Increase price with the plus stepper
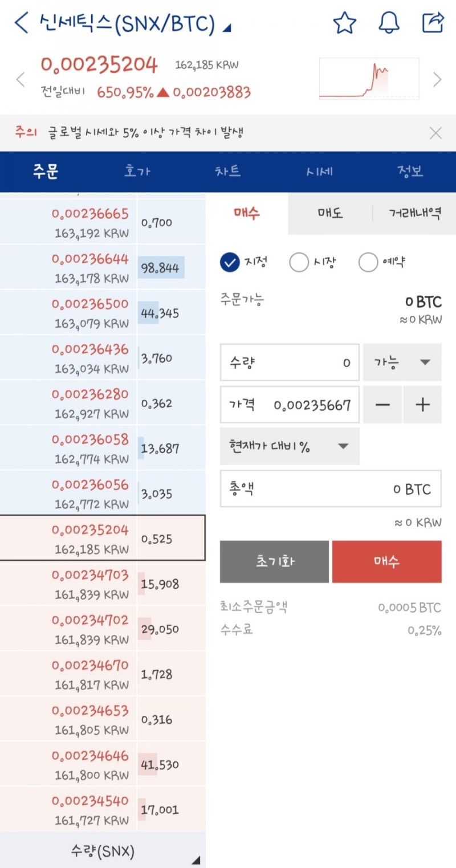Image resolution: width=456 pixels, height=868 pixels. click(x=423, y=405)
